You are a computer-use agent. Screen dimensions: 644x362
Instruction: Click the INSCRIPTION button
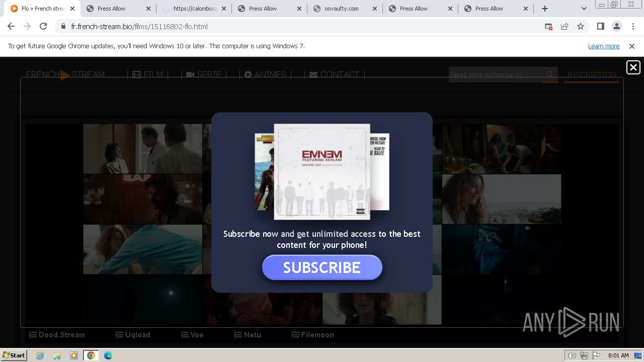pyautogui.click(x=591, y=75)
